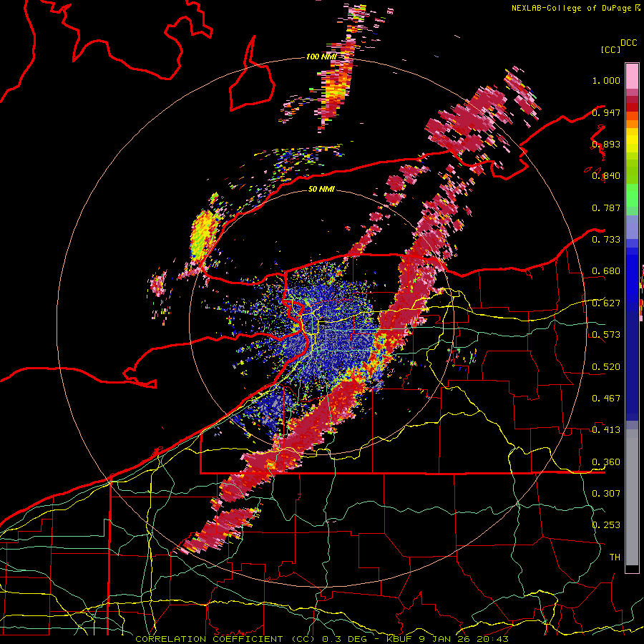Click the 0.840 color scale value
The width and height of the screenshot is (644, 644).
tap(606, 176)
